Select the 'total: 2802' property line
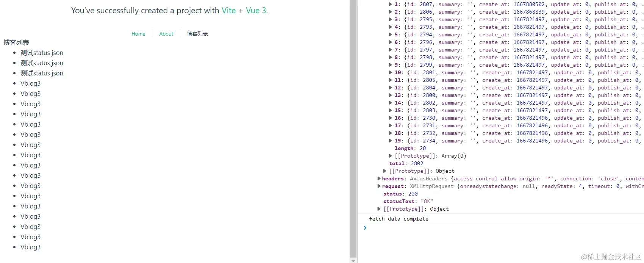This screenshot has height=263, width=644. click(x=406, y=163)
